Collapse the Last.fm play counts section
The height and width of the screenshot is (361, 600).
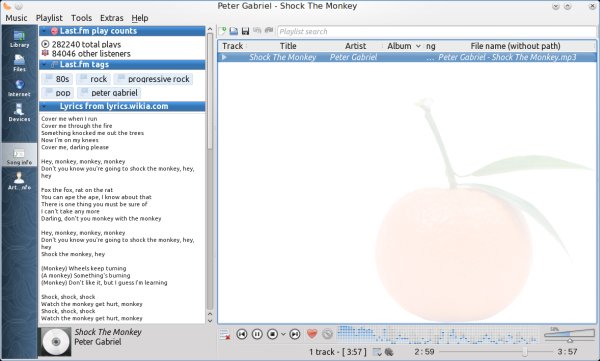click(x=44, y=31)
